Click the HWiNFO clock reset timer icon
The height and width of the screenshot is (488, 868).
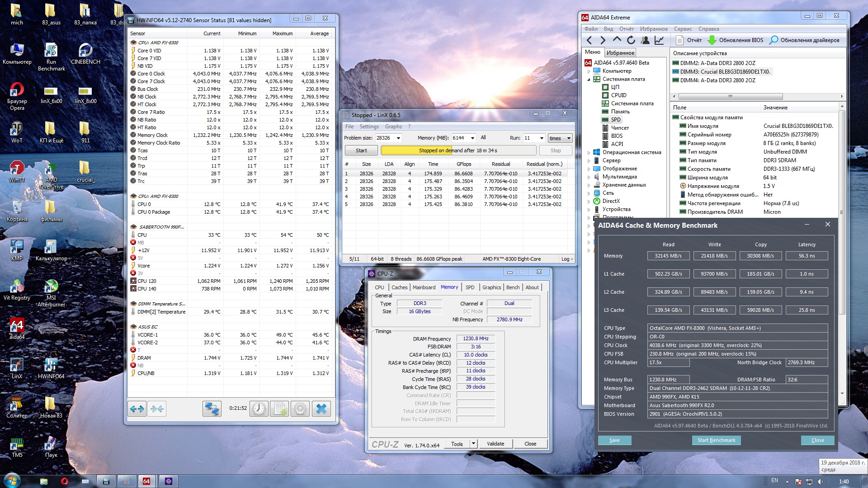tap(259, 409)
